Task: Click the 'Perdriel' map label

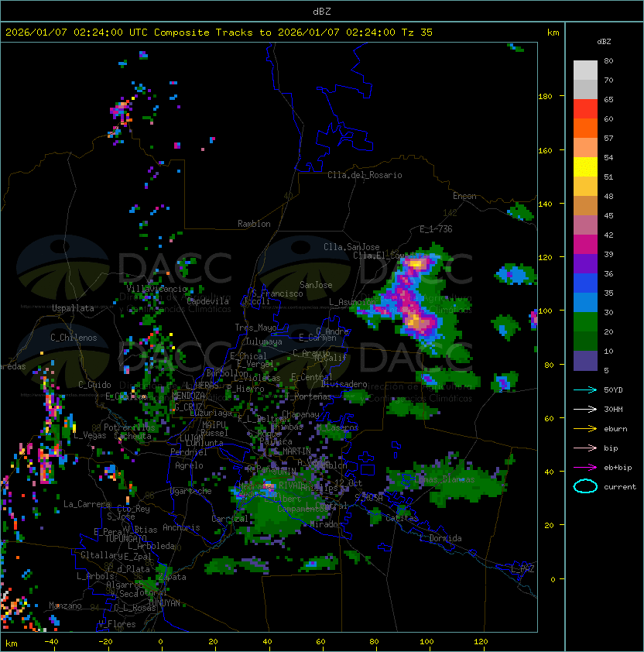Action: click(189, 452)
